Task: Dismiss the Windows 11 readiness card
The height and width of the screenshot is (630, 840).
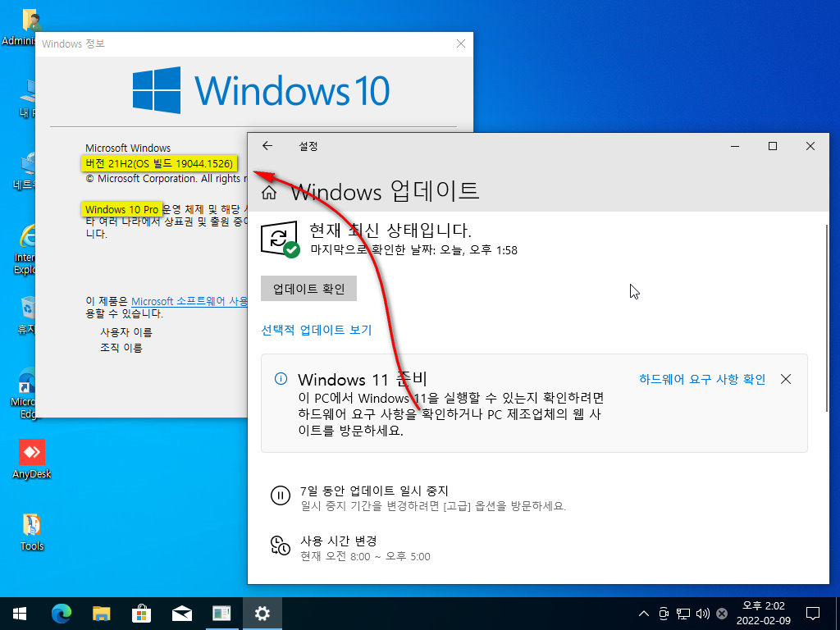Action: pyautogui.click(x=785, y=379)
